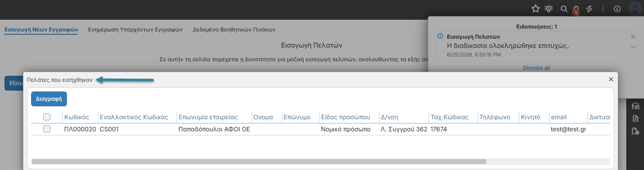This screenshot has height=170, width=644.
Task: Toggle the select-all header checkbox
Action: 47,117
